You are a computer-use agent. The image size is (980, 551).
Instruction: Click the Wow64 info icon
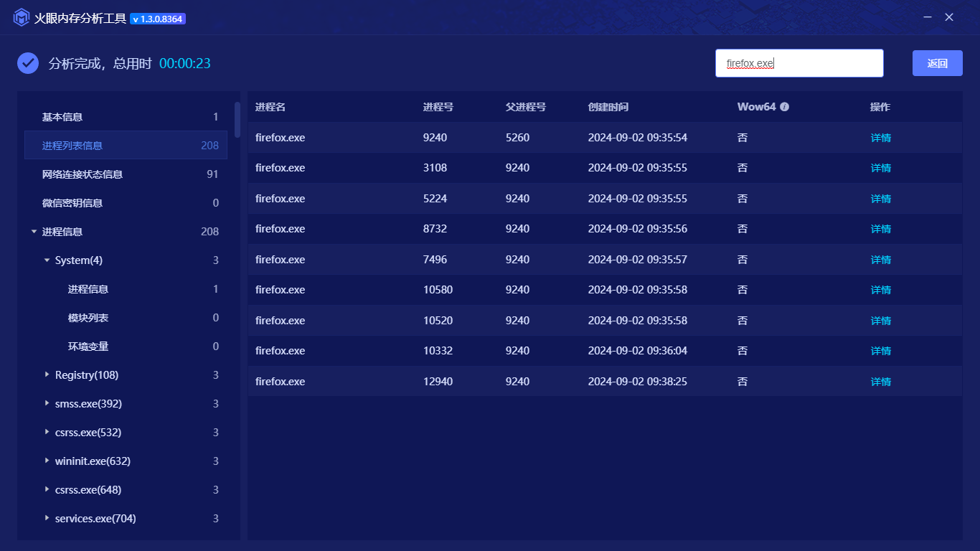pos(784,107)
